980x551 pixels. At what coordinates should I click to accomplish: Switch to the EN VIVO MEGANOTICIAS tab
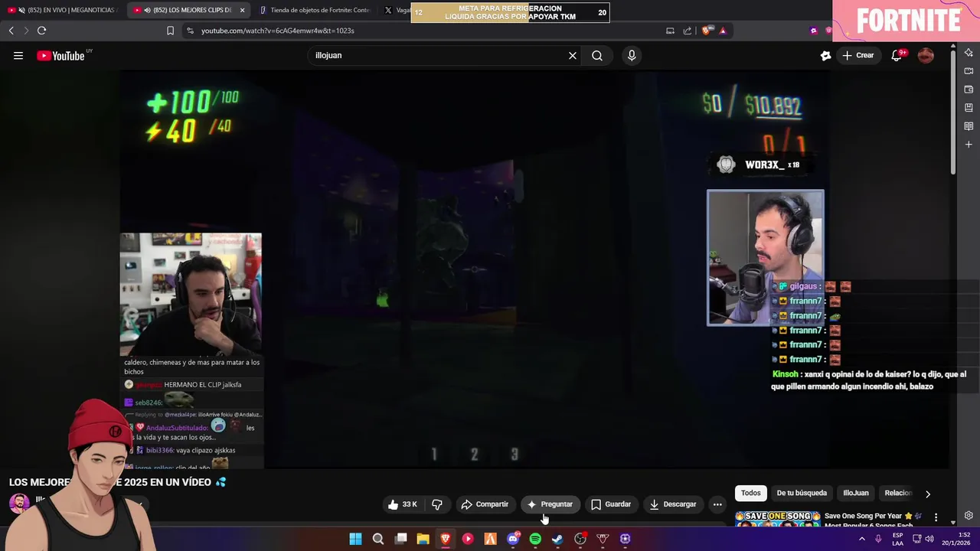point(64,10)
